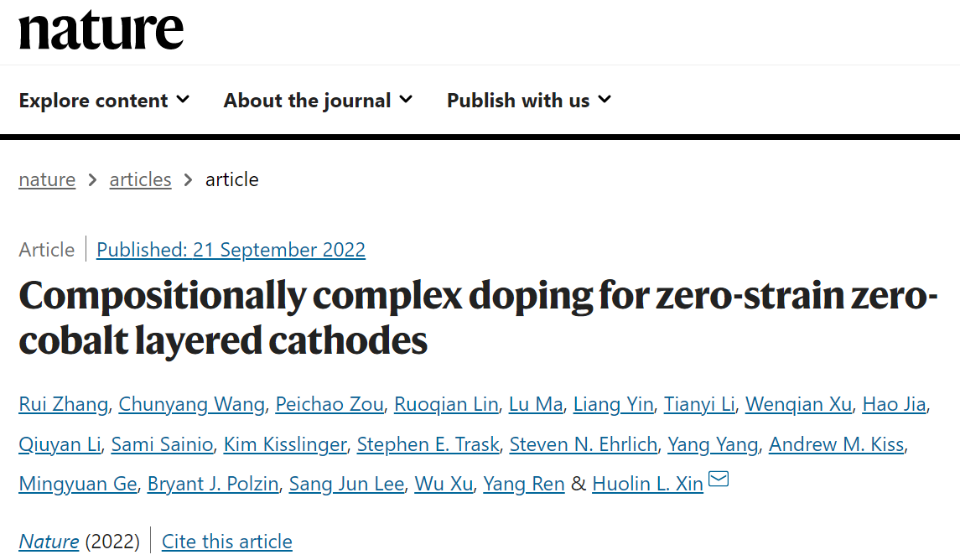The width and height of the screenshot is (960, 560).
Task: Click author Andrew M. Kiss
Action: coord(836,444)
